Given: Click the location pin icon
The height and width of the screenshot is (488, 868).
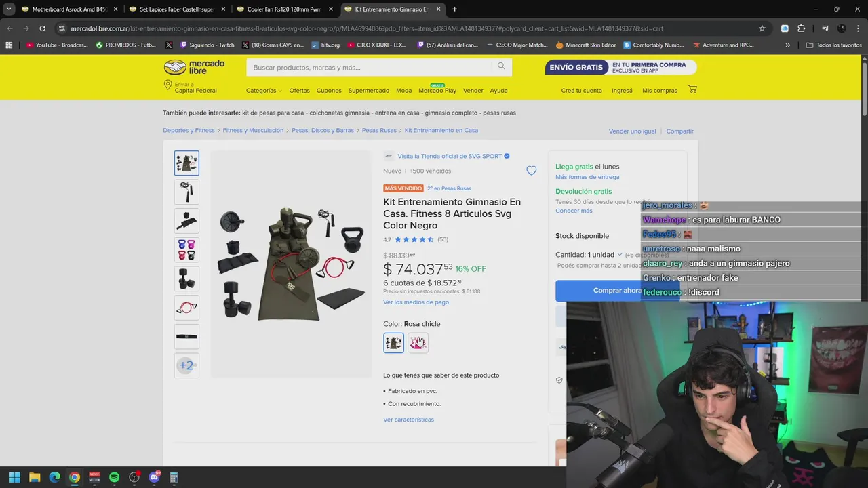Looking at the screenshot, I should click(x=167, y=85).
